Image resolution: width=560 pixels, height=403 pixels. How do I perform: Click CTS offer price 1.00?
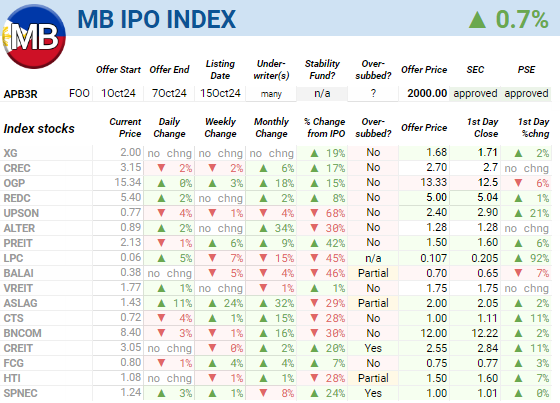[x=436, y=318]
